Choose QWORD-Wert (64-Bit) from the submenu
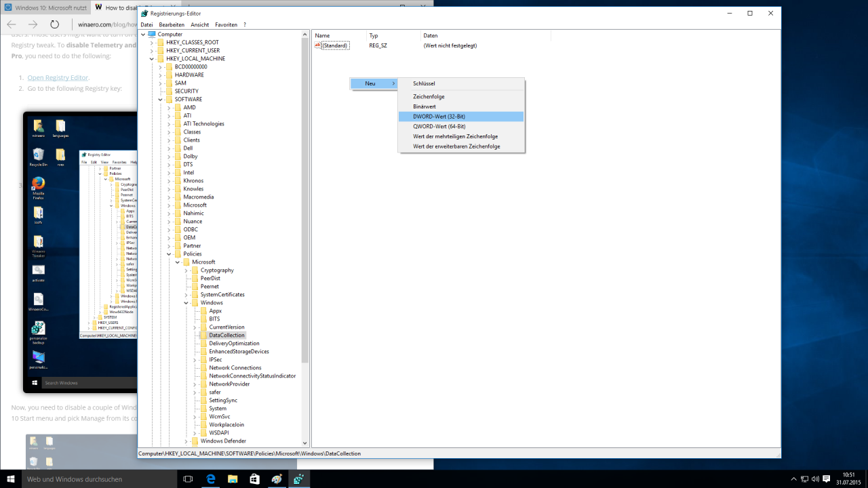This screenshot has width=868, height=488. (461, 126)
